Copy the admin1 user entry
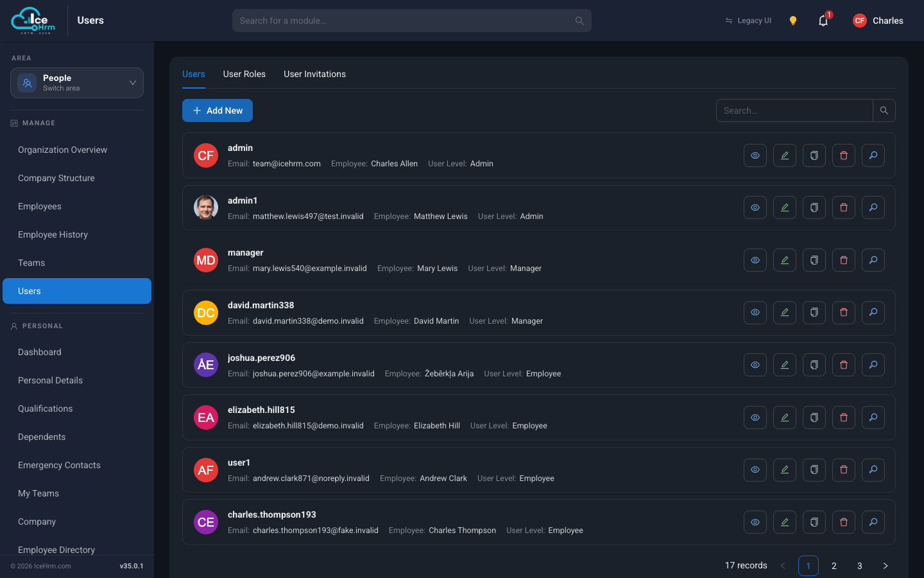 click(x=814, y=207)
